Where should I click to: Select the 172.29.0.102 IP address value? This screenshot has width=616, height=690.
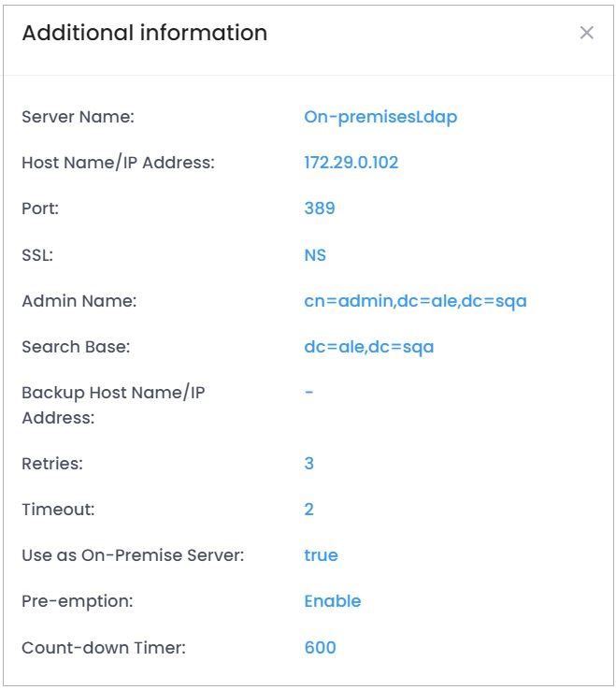click(x=351, y=163)
